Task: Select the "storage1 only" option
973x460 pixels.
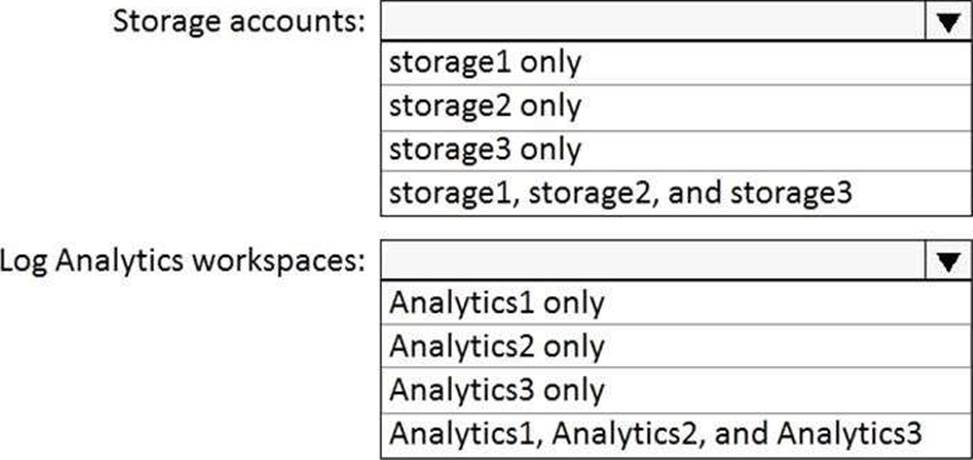Action: click(x=484, y=63)
